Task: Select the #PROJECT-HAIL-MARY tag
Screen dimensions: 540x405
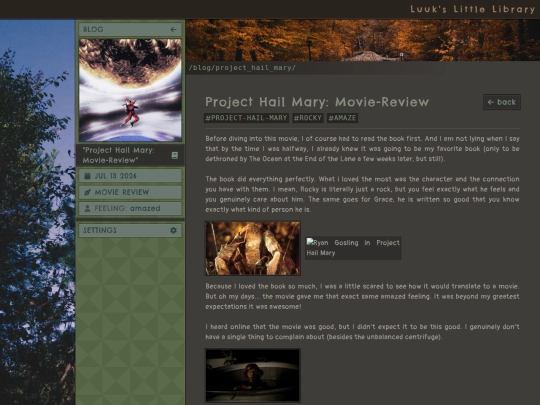Action: point(246,118)
